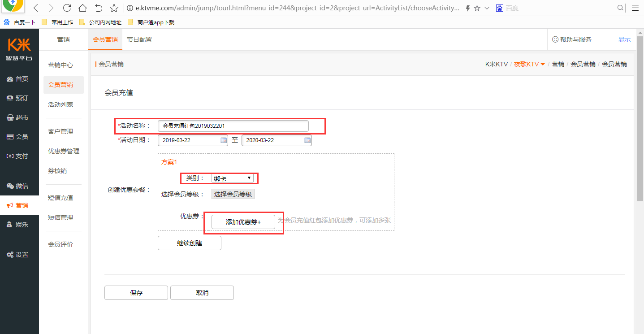Click the undo/restore closed page icon
The height and width of the screenshot is (334, 644).
[99, 8]
